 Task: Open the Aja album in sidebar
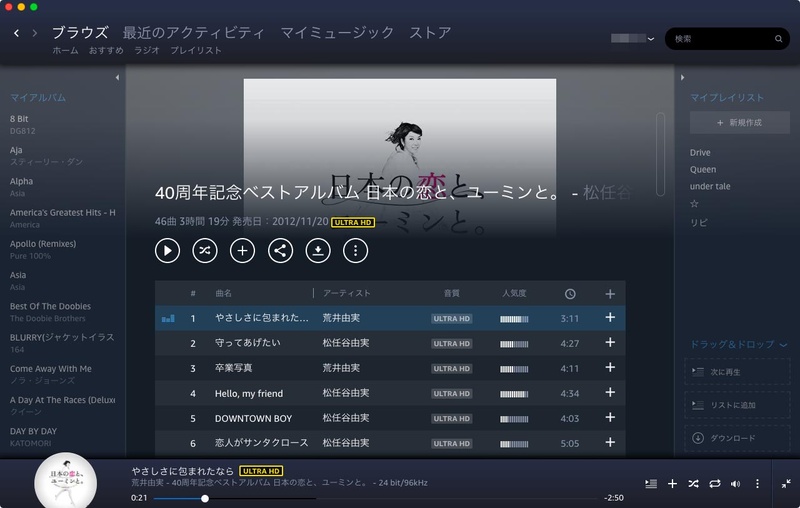tap(16, 150)
